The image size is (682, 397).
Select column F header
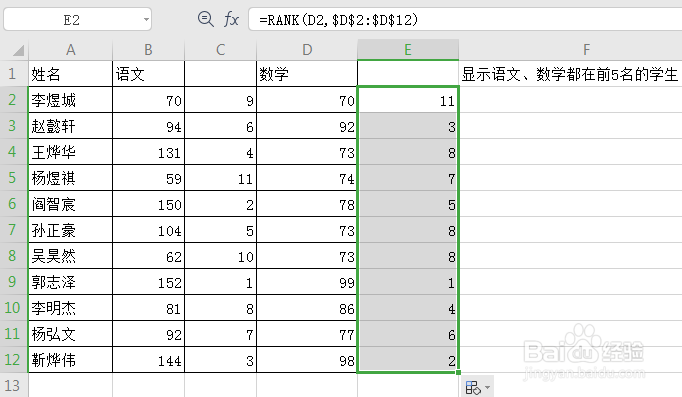pos(586,50)
